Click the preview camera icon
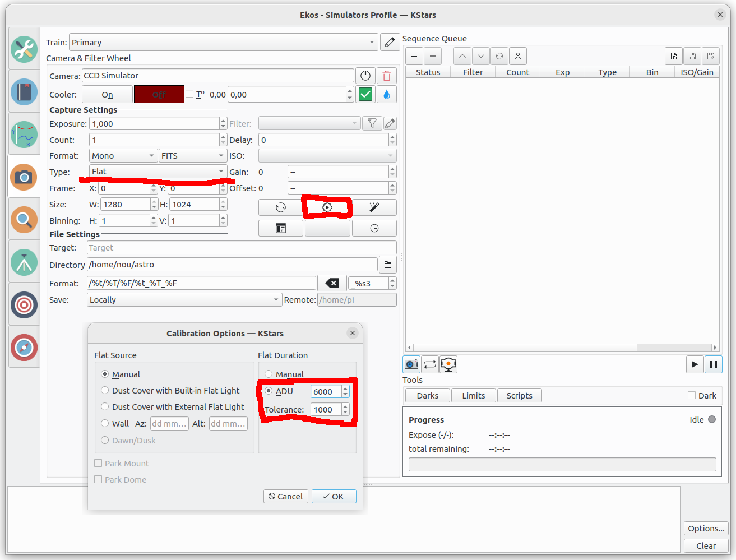 point(411,364)
